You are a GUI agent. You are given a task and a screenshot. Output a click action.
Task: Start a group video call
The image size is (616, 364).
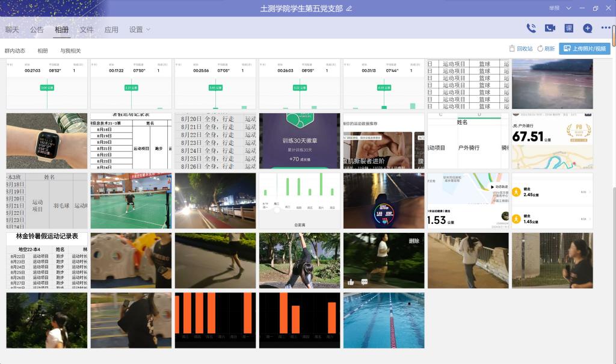[x=550, y=28]
